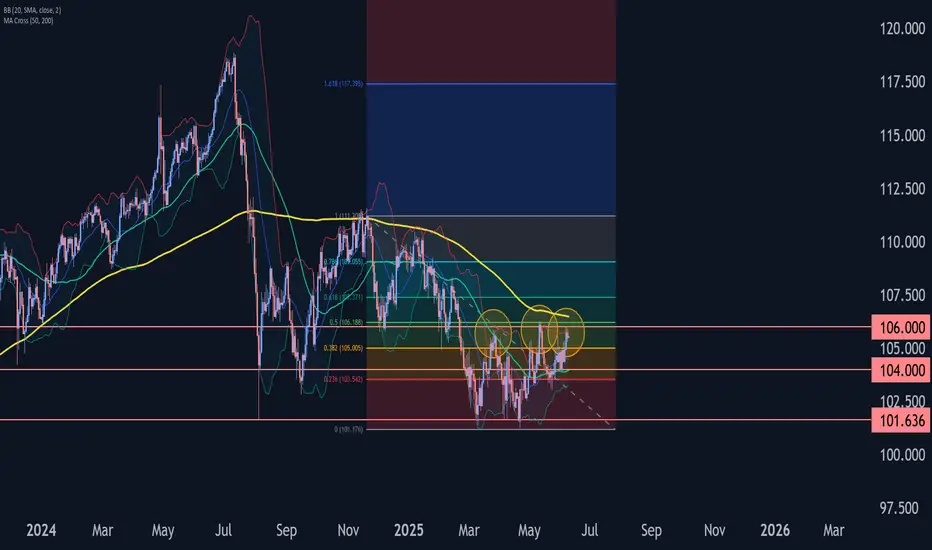Click the Nov label left of 2026
Image resolution: width=932 pixels, height=550 pixels.
(714, 530)
